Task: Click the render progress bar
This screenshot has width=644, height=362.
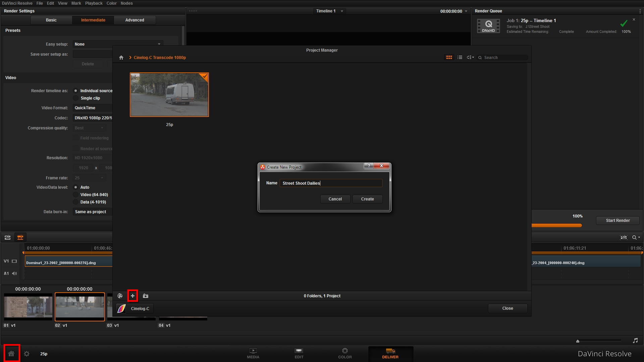Action: click(x=557, y=226)
